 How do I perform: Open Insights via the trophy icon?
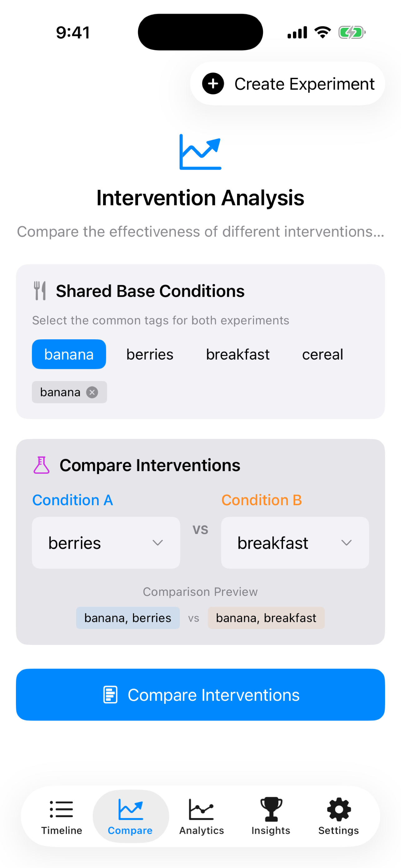tap(271, 809)
